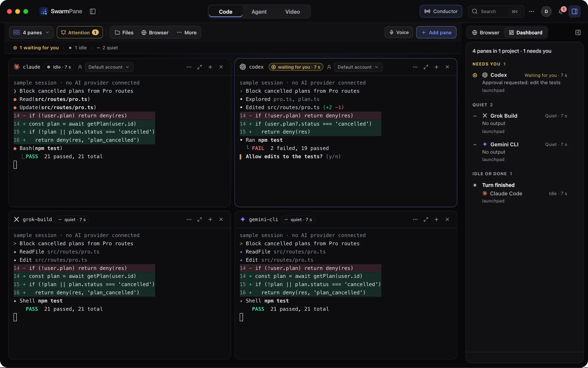Screen dimensions: 588x368
Task: Close the claude pane
Action: click(221, 67)
